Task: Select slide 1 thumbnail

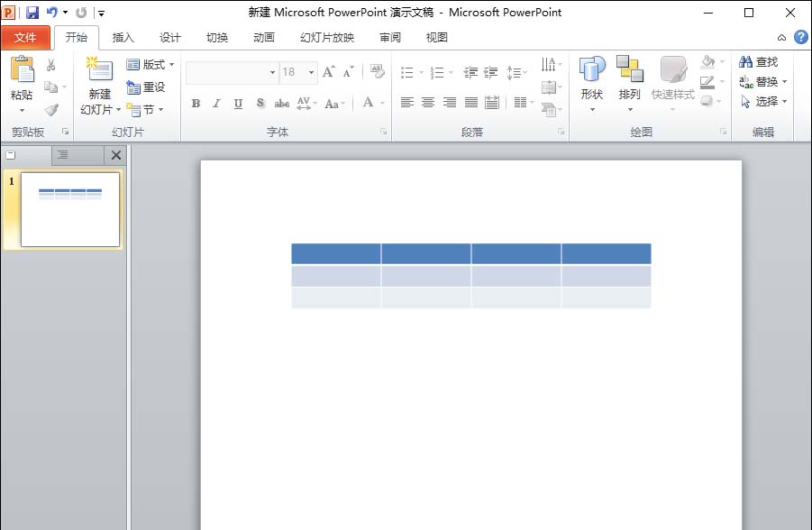Action: point(70,209)
